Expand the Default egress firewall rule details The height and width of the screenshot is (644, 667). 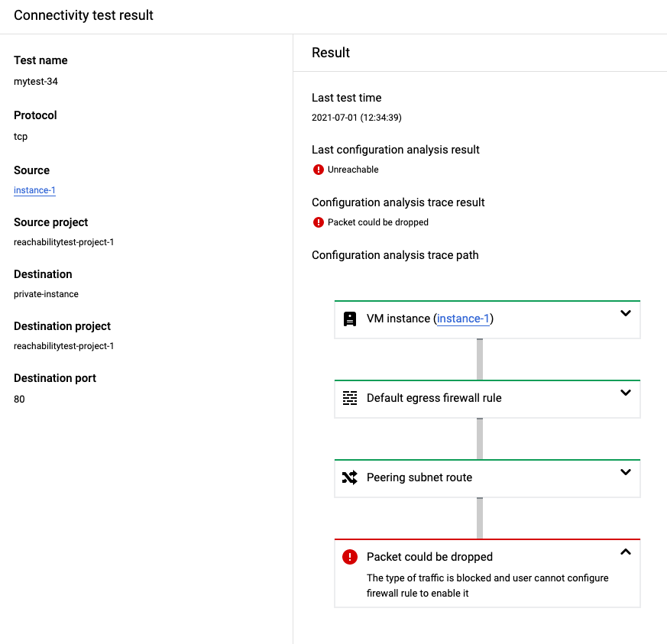pyautogui.click(x=625, y=393)
